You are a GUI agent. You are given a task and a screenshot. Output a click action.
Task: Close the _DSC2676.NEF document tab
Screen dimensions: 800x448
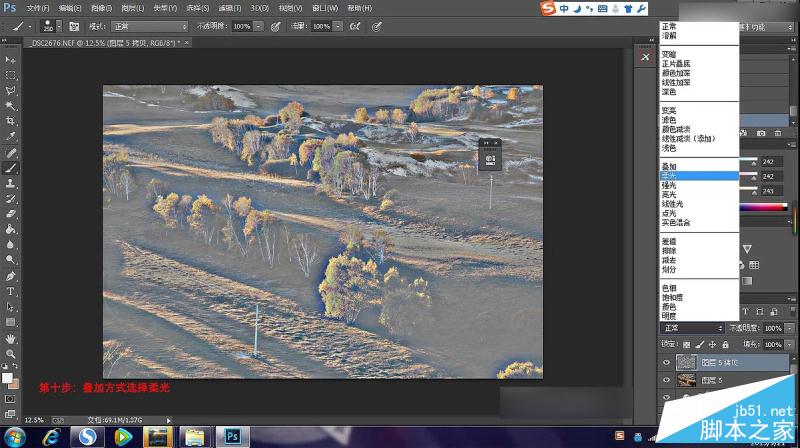point(187,43)
